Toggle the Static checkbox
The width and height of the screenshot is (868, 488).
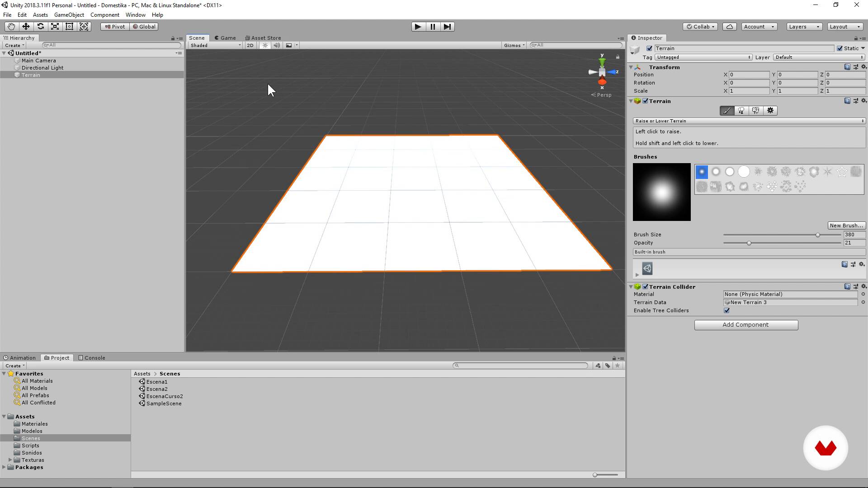[x=840, y=48]
